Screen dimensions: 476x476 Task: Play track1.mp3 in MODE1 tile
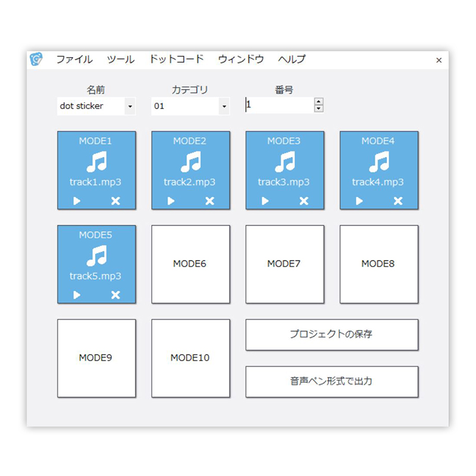point(77,201)
